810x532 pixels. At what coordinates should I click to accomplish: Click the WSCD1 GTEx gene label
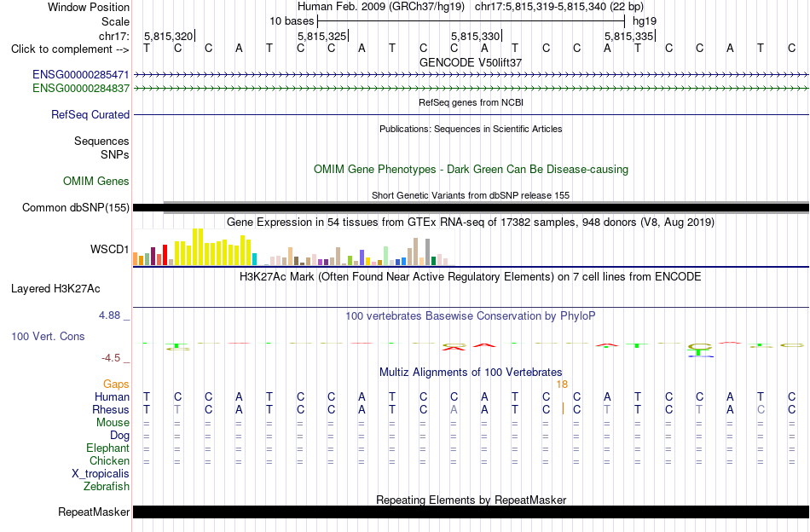pyautogui.click(x=109, y=250)
